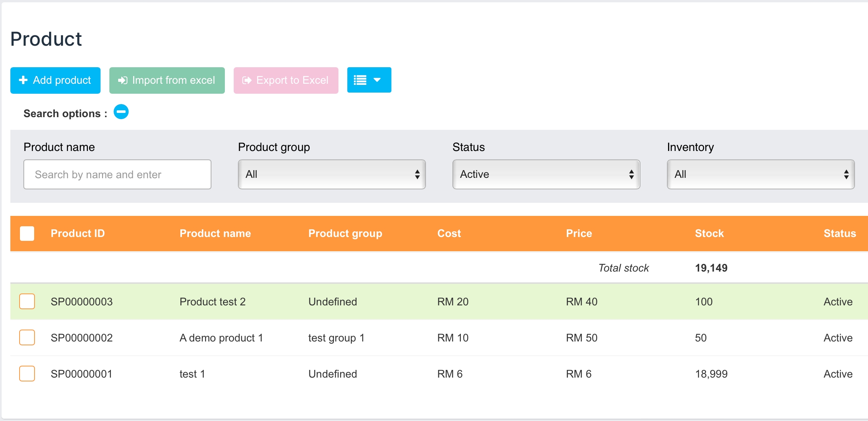Click the plus icon on Add product

(23, 80)
